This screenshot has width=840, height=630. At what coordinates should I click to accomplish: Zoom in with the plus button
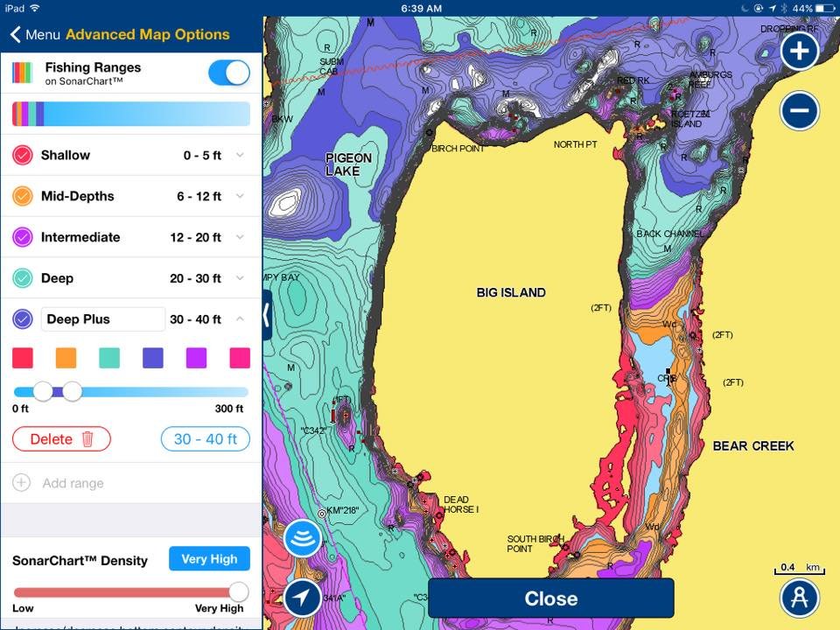coord(799,52)
